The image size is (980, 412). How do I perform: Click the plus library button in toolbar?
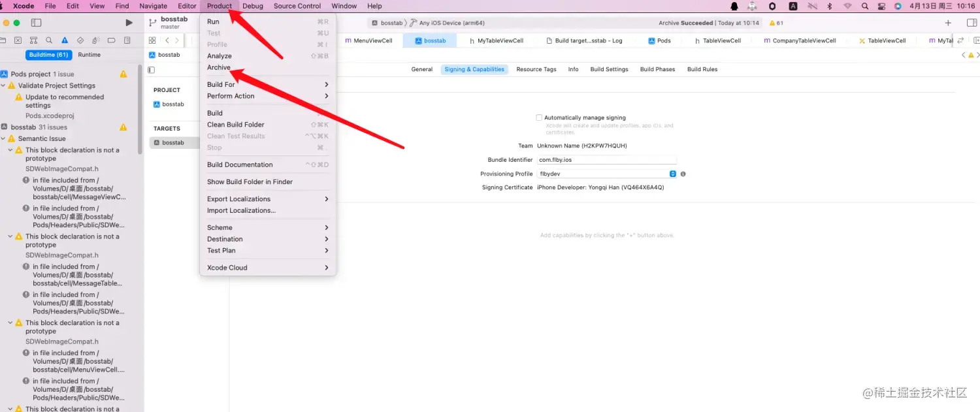pos(948,23)
